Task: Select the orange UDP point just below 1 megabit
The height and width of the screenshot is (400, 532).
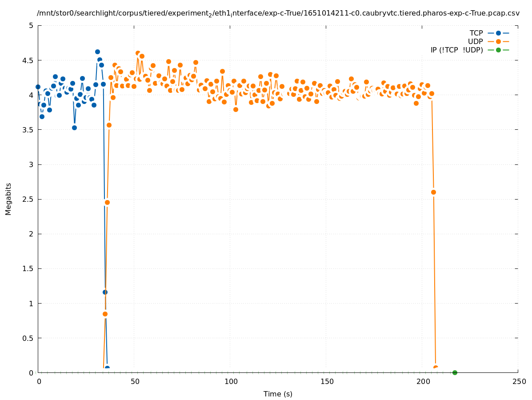Action: pos(105,314)
